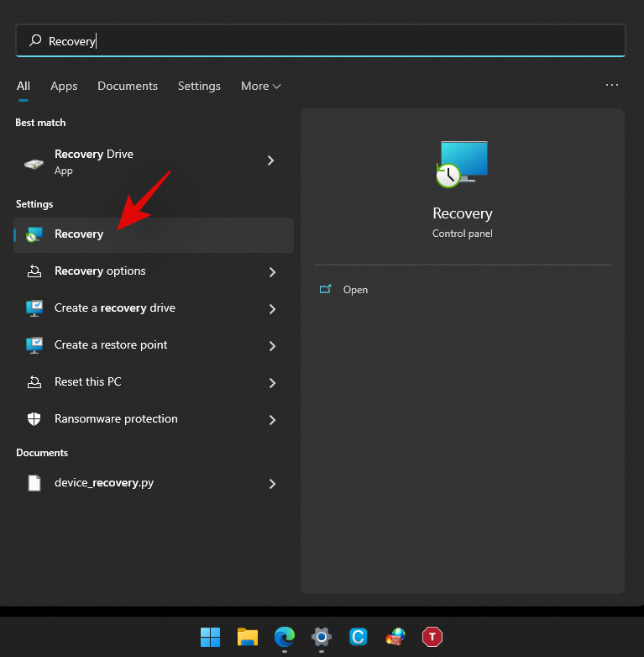Select the Recovery control panel result

tap(79, 234)
